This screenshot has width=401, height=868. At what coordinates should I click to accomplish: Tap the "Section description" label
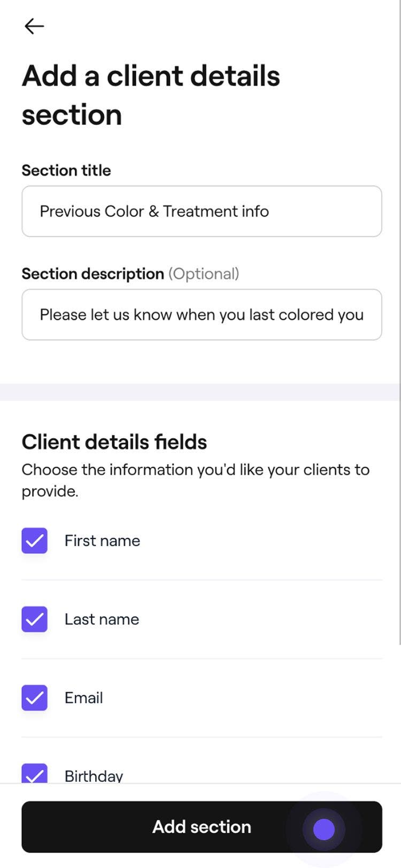coord(92,274)
